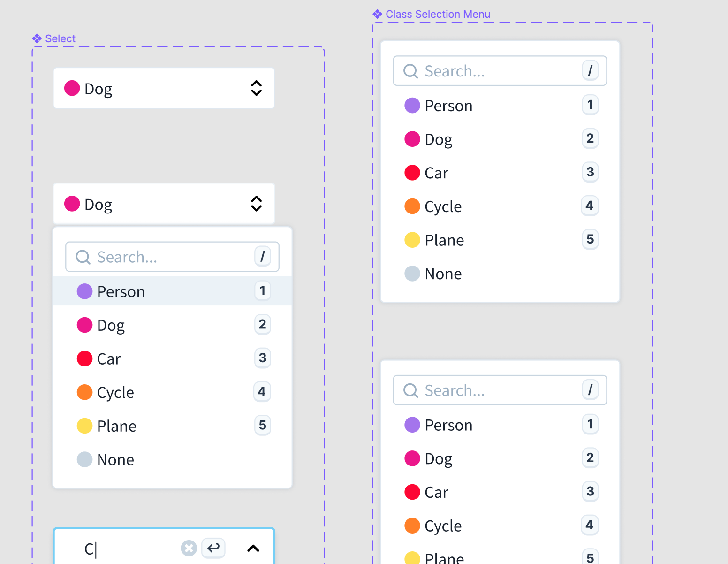Select the None option in the open dropdown
This screenshot has width=728, height=564.
coord(115,459)
